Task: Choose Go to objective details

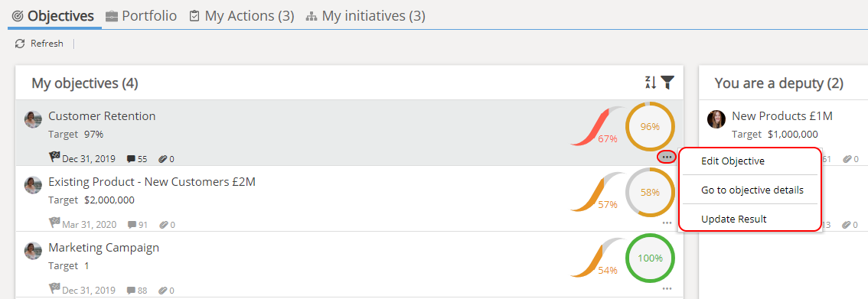Action: 752,190
